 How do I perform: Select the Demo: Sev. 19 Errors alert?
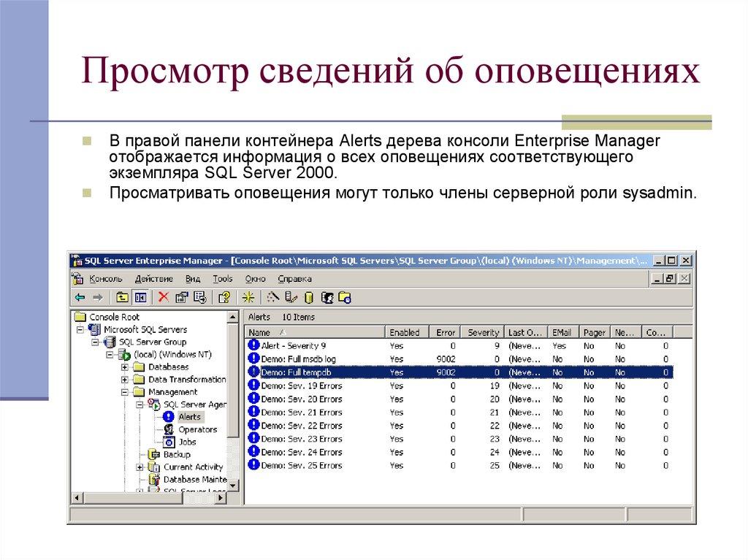(301, 386)
